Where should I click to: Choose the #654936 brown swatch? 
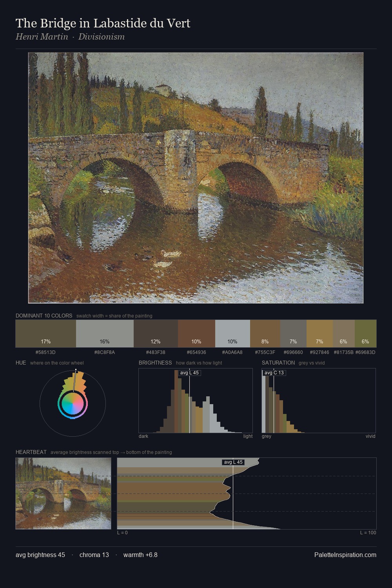[196, 334]
